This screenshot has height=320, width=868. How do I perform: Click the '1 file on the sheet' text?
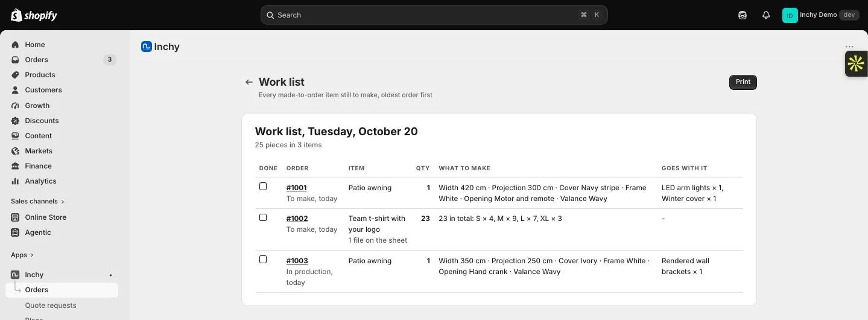tap(378, 240)
